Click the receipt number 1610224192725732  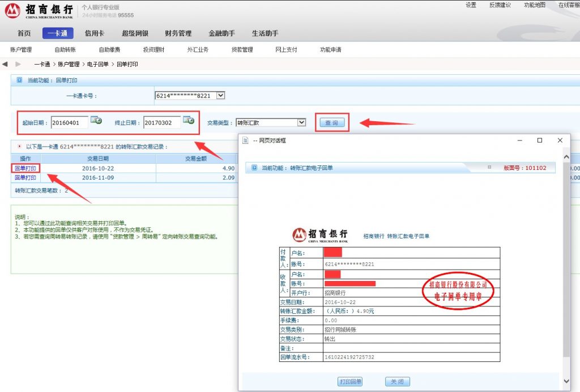(349, 357)
